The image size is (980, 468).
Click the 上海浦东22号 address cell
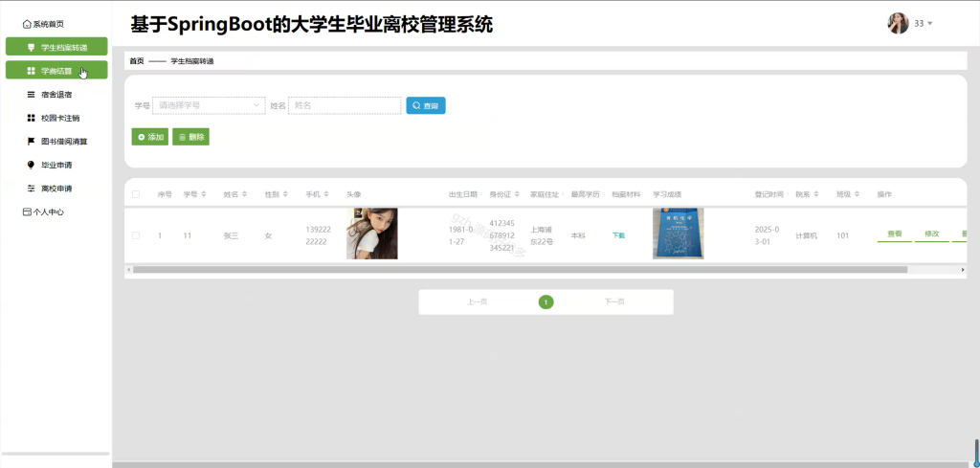(x=542, y=235)
